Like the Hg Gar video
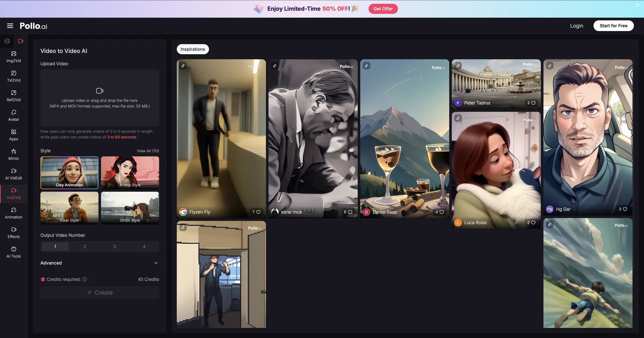This screenshot has height=338, width=644. coord(625,209)
